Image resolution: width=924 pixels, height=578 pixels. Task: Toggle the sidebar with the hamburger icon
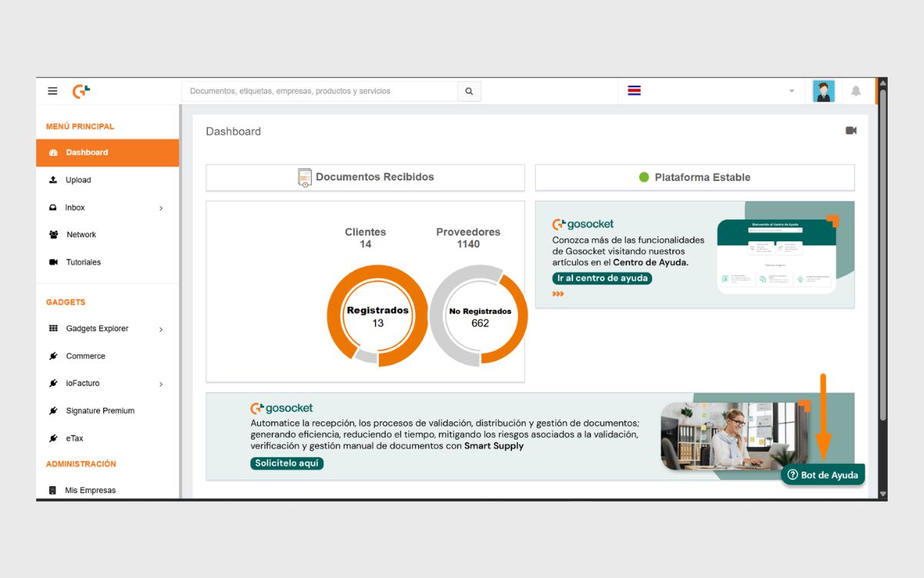[52, 90]
